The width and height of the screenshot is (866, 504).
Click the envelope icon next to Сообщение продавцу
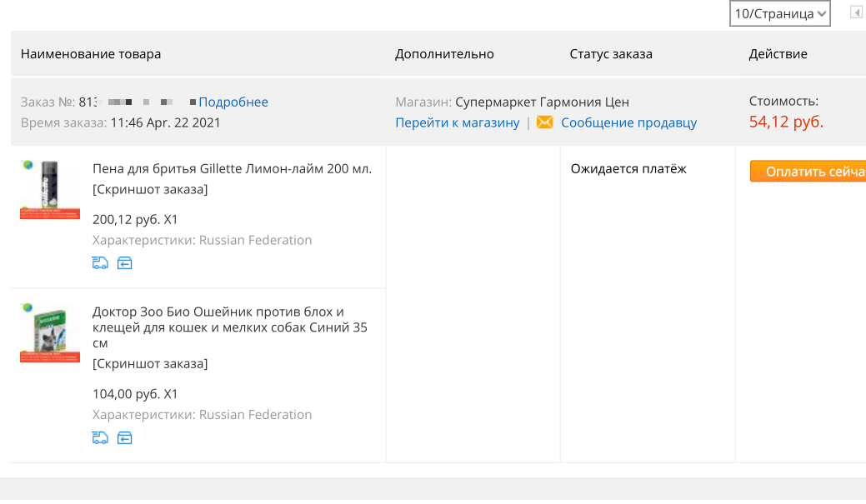544,122
